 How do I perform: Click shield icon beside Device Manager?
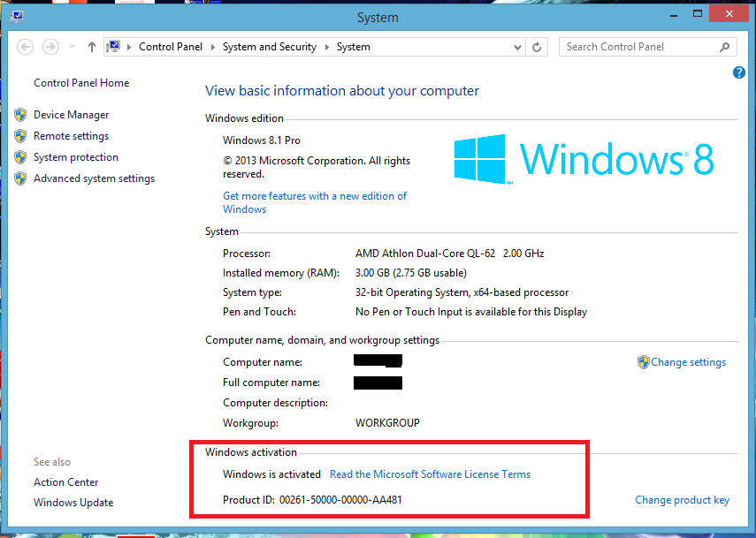(20, 115)
